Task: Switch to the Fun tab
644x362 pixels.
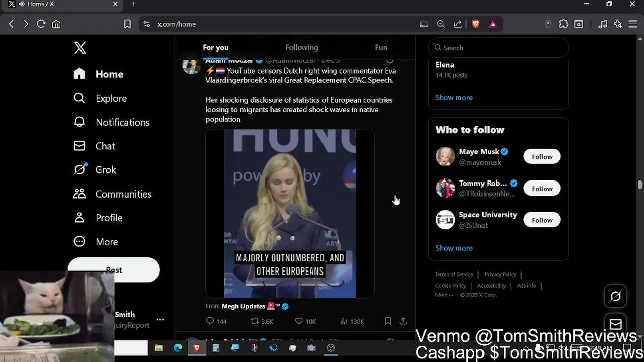Action: pos(381,47)
